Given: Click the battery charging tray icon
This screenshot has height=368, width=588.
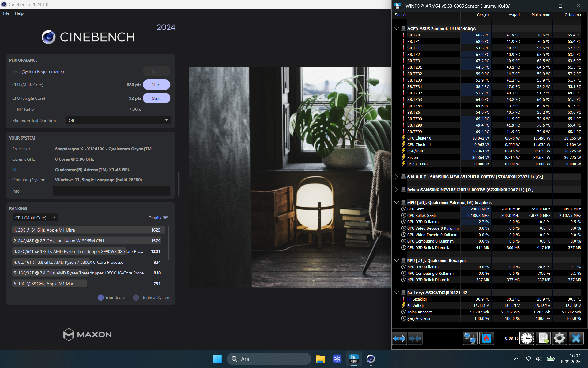Looking at the screenshot, I should coord(551,359).
